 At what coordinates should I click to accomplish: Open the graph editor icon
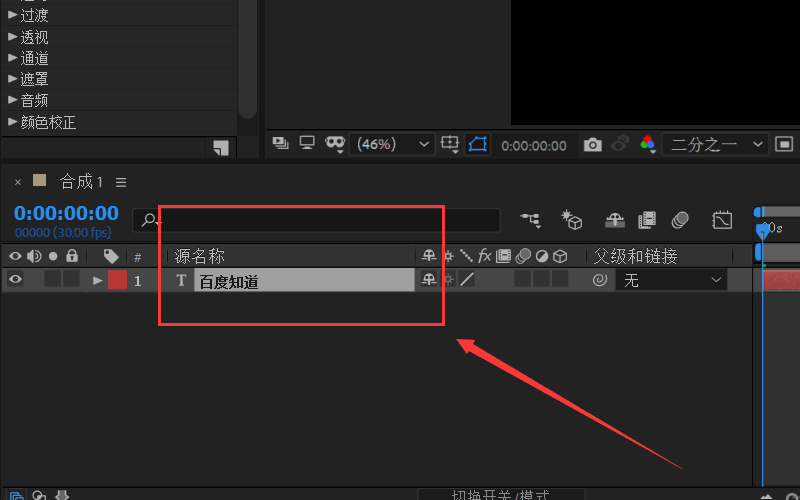click(x=722, y=220)
